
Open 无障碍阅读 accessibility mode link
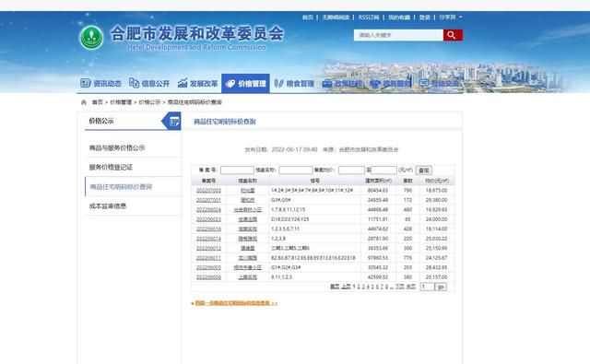point(336,18)
